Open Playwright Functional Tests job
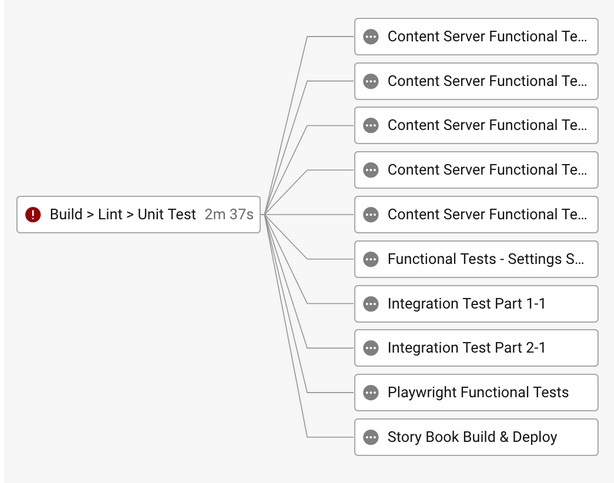614x483 pixels. (x=476, y=393)
